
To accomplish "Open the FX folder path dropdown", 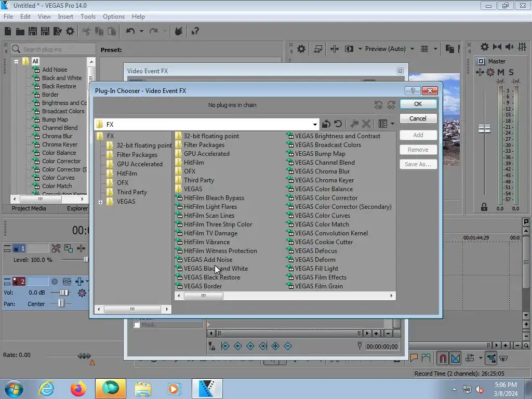I will coord(315,125).
